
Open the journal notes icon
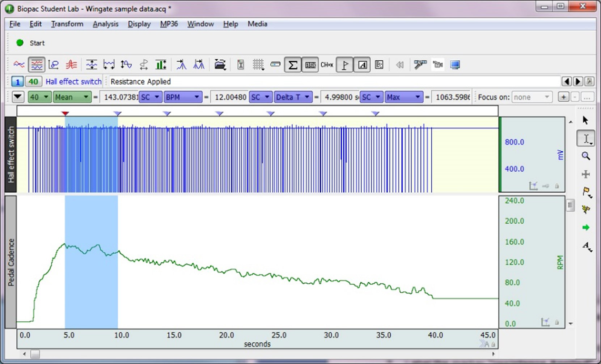[x=379, y=65]
